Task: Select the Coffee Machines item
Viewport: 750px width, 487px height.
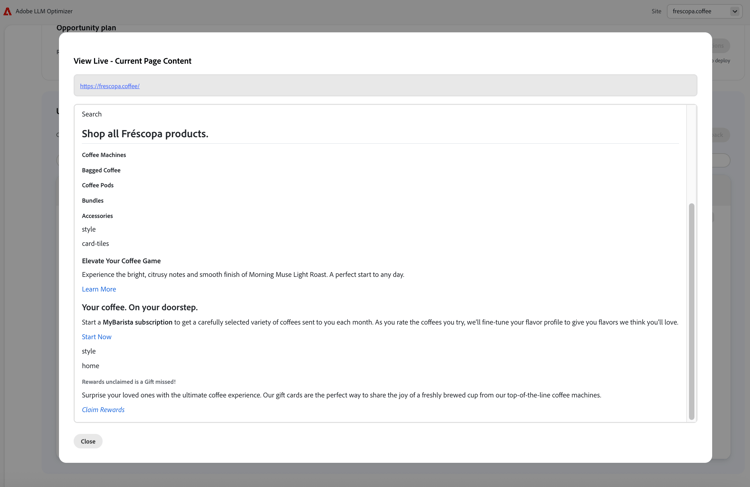Action: point(104,155)
